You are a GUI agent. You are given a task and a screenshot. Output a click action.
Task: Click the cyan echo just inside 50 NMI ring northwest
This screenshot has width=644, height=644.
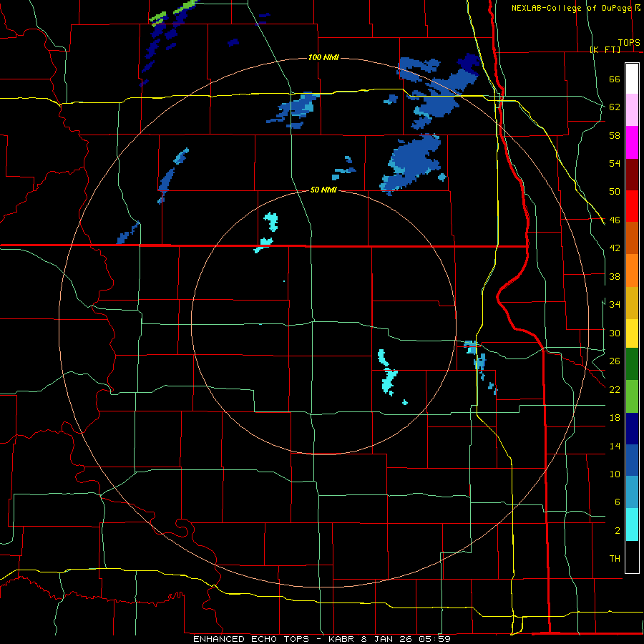(271, 221)
